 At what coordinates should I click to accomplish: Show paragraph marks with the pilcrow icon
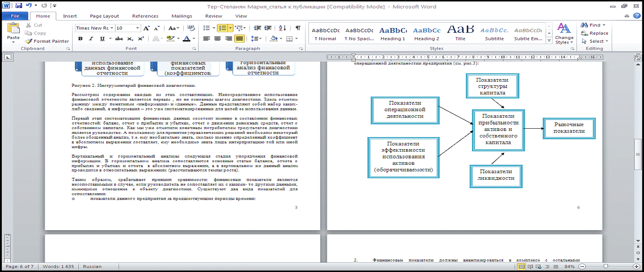298,28
